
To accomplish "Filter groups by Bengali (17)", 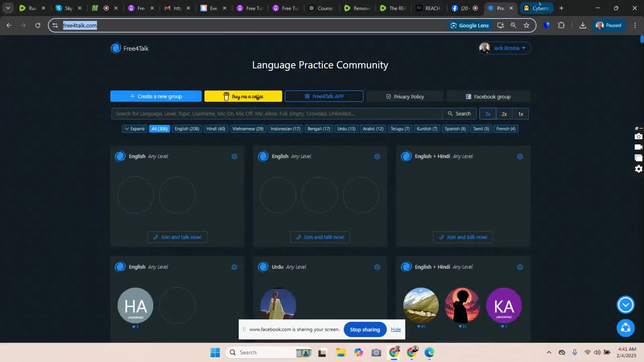I will pos(319,129).
